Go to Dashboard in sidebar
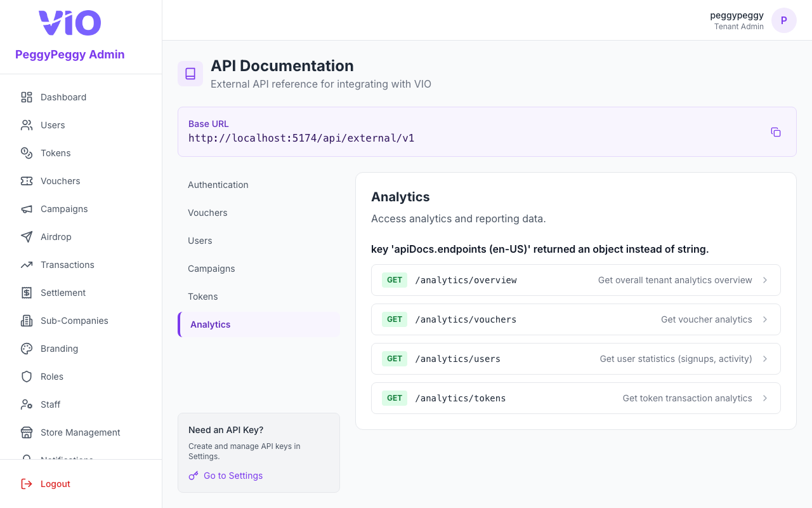 [81, 97]
